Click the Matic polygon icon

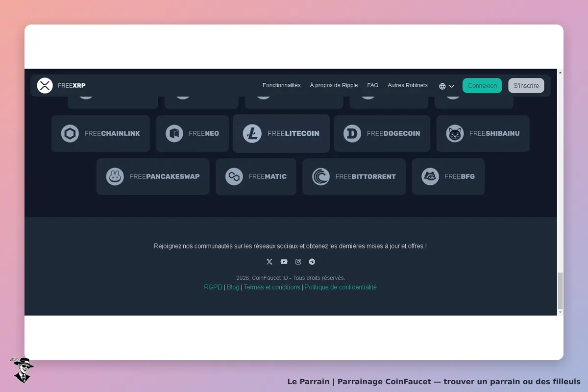(234, 176)
